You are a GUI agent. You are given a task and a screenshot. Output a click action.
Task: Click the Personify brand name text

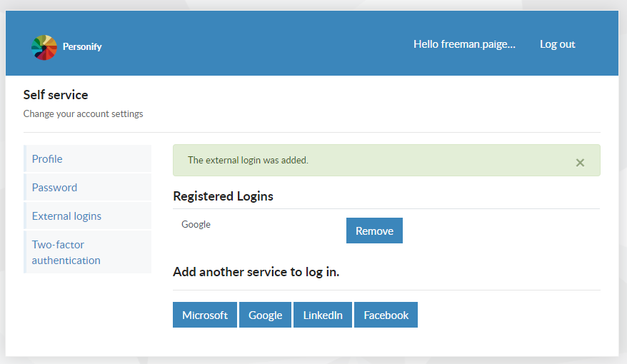[82, 46]
